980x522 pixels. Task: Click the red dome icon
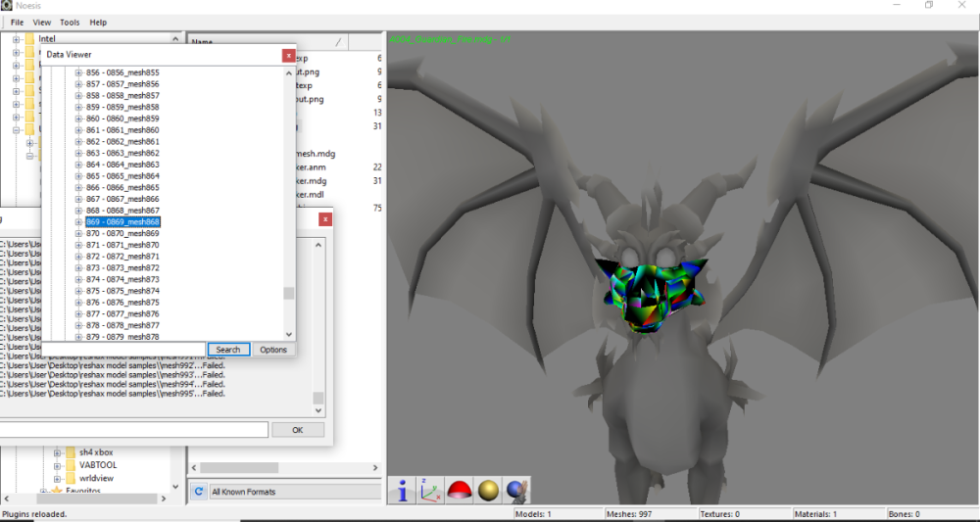[460, 491]
